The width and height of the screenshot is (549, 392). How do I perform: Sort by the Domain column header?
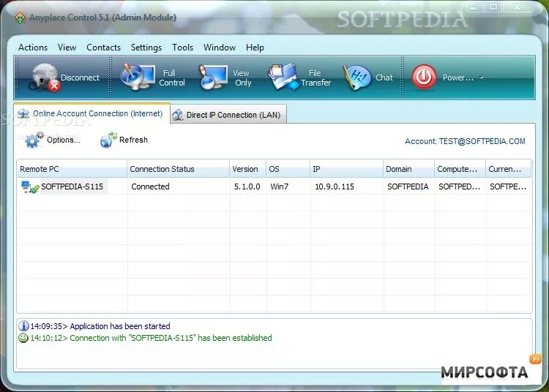(408, 169)
